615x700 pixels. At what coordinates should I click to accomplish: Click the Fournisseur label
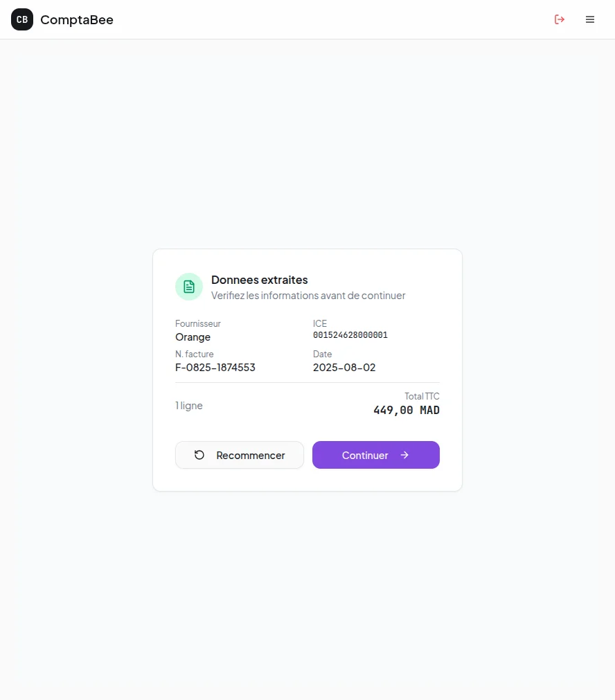[198, 323]
